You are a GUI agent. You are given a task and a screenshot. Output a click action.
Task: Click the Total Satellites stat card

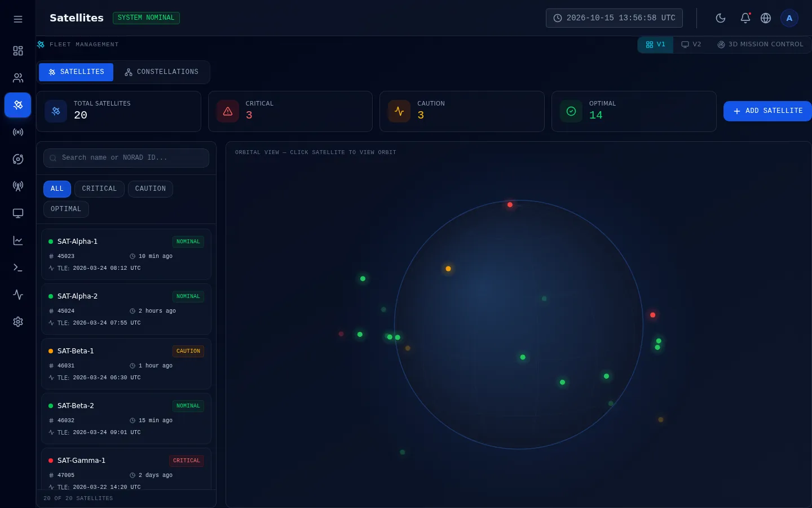point(119,111)
